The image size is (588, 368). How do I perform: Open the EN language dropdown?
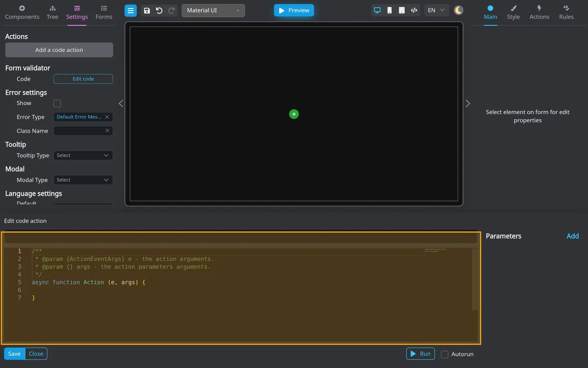436,10
